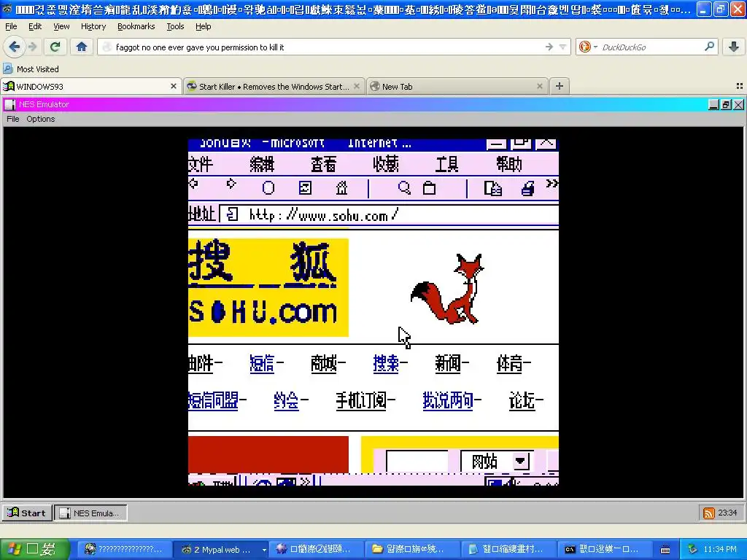The image size is (747, 560).
Task: Open the DuckDuckGo search engine selector
Action: tap(588, 47)
